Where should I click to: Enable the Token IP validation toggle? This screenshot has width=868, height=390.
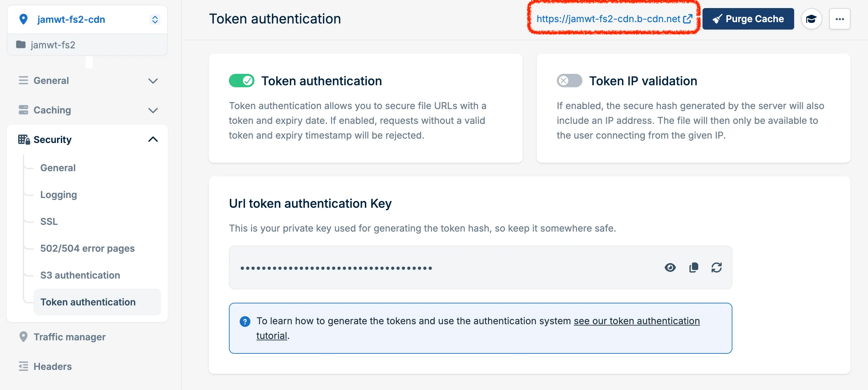(569, 81)
